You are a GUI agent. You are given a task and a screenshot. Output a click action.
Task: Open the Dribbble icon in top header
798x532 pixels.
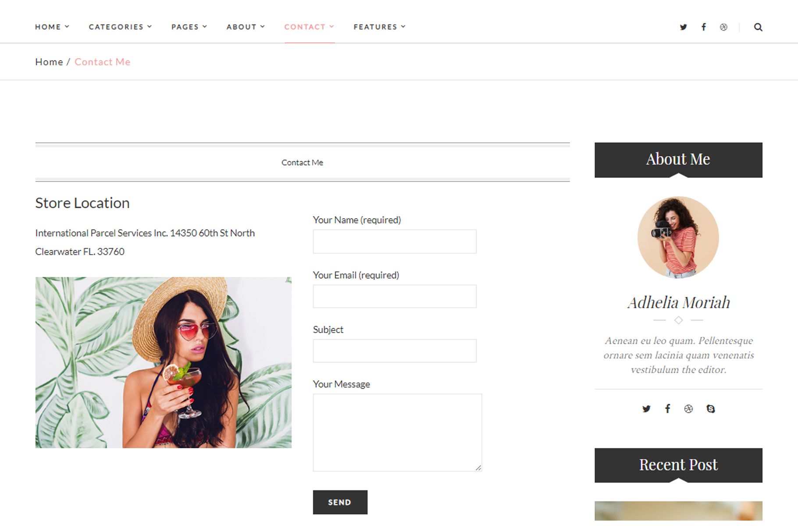pyautogui.click(x=723, y=27)
